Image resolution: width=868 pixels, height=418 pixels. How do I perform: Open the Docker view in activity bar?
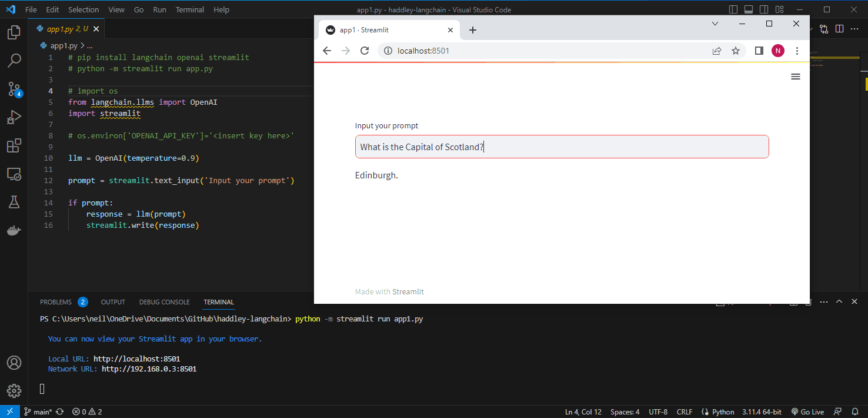pos(14,230)
